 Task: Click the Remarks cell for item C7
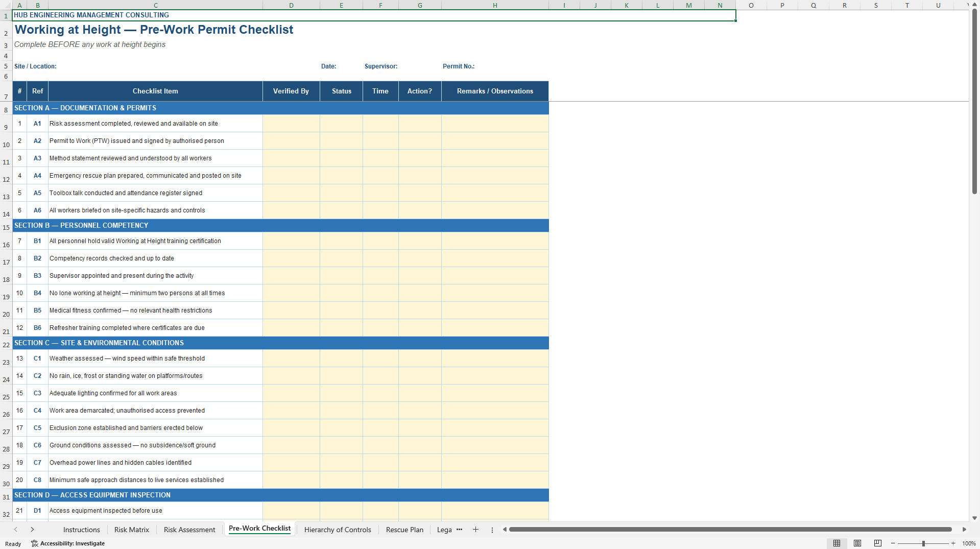click(x=495, y=463)
